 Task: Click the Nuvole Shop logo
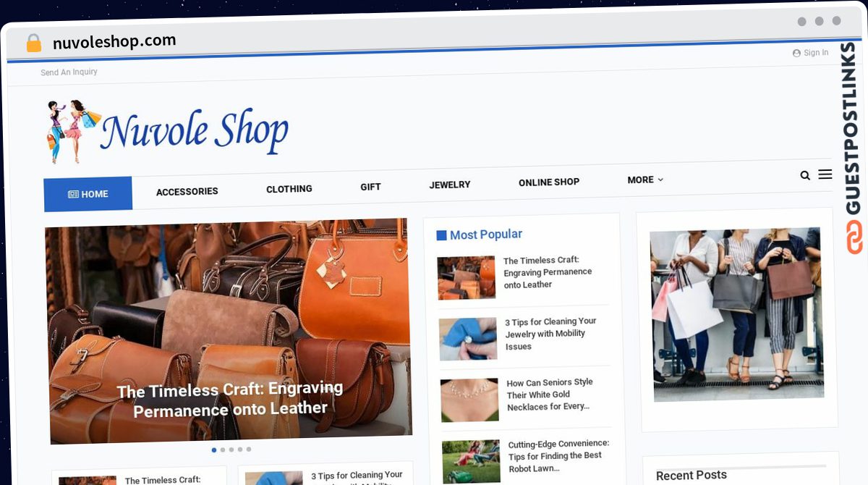coord(167,130)
